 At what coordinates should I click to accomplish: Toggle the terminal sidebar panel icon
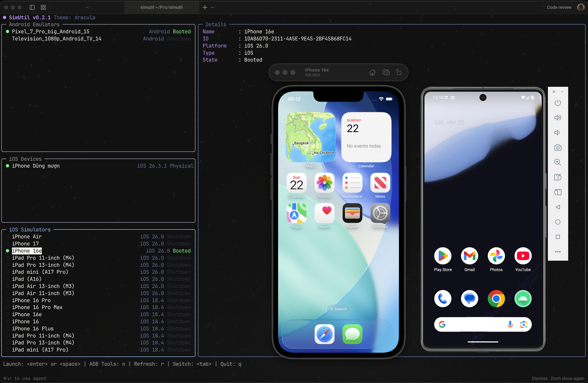coord(32,7)
